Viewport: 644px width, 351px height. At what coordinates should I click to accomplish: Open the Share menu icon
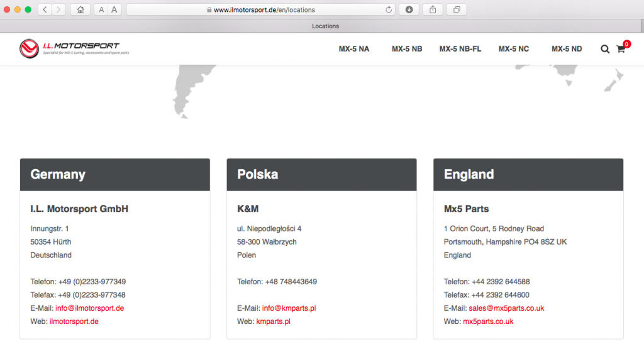pyautogui.click(x=433, y=9)
